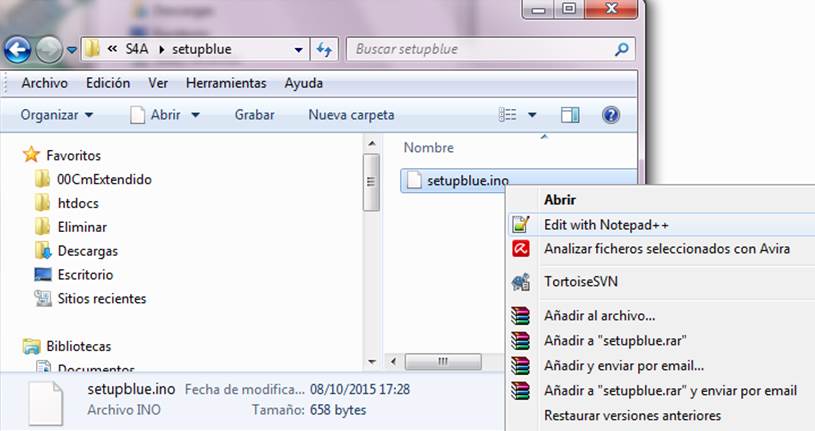Screen dimensions: 815x431
Task: Open the TortoiseSVN submenu
Action: point(581,282)
